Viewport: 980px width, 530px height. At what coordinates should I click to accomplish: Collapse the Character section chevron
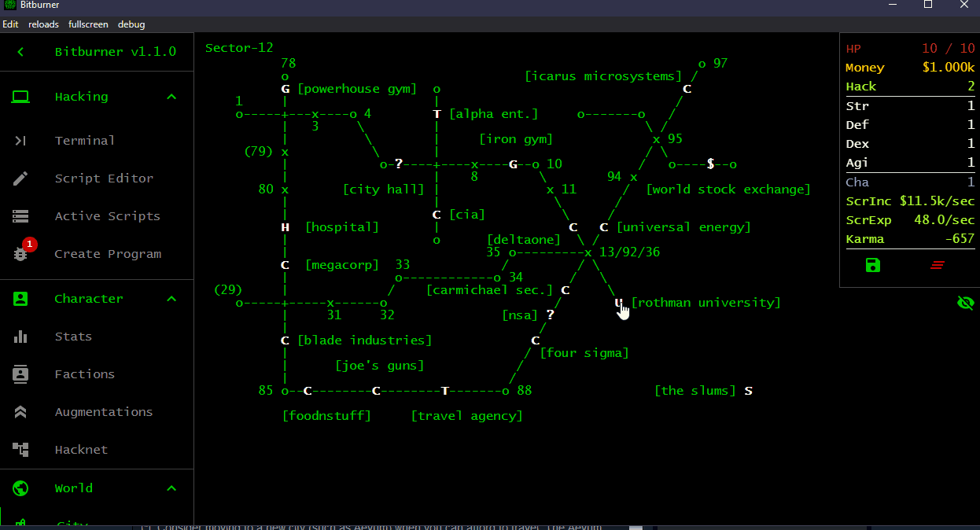[171, 298]
